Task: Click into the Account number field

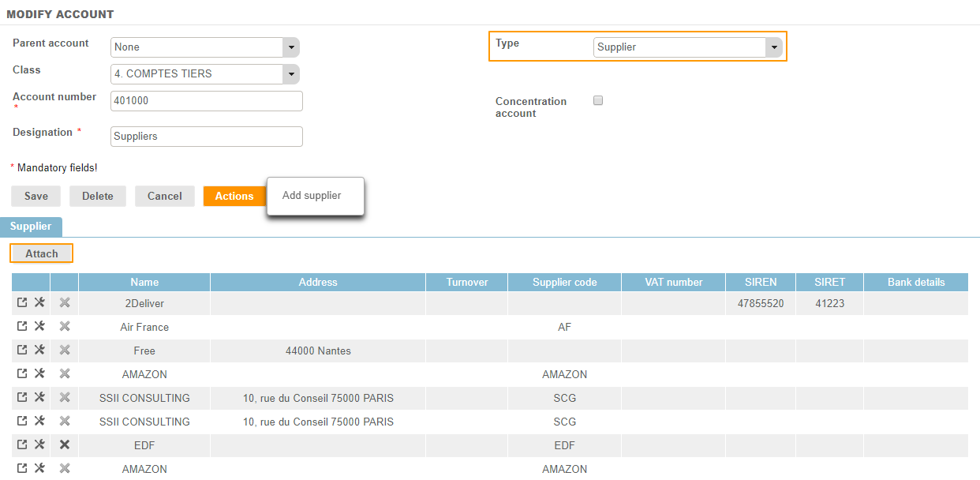Action: point(207,101)
